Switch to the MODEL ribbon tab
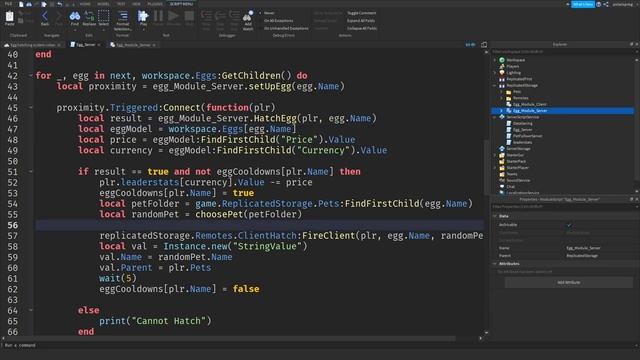Image resolution: width=640 pixels, height=360 pixels. 103,4
